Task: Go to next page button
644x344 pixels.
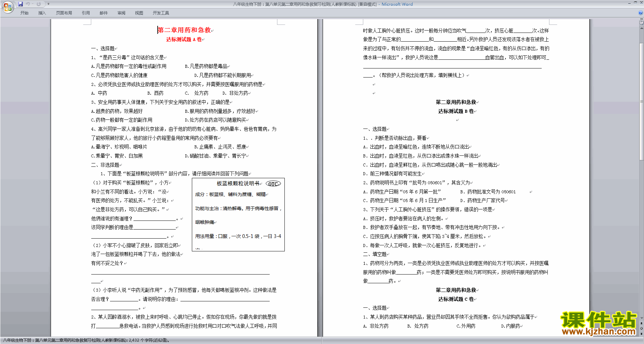Action: (x=642, y=334)
